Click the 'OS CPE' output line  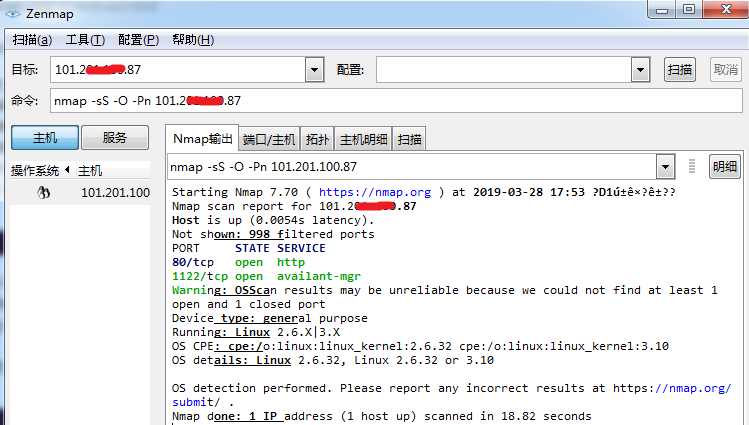click(x=420, y=346)
